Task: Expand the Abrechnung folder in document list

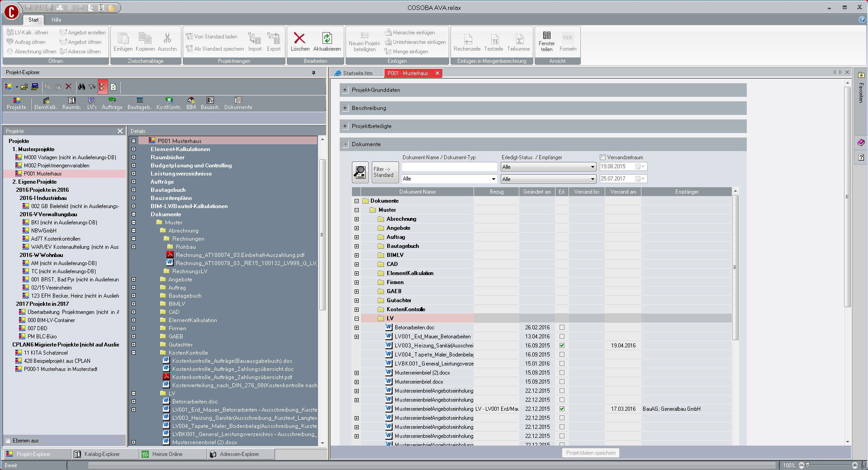Action: (x=356, y=219)
